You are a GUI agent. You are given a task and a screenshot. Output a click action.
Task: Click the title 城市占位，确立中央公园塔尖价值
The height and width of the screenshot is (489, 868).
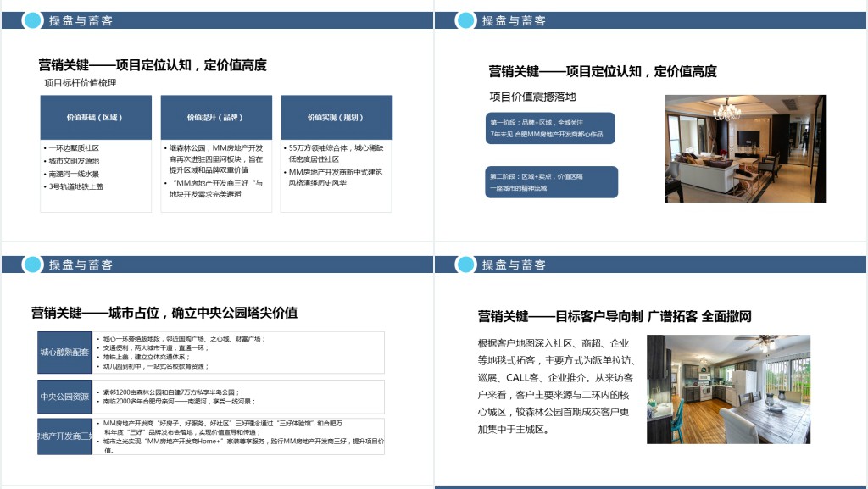pyautogui.click(x=164, y=313)
